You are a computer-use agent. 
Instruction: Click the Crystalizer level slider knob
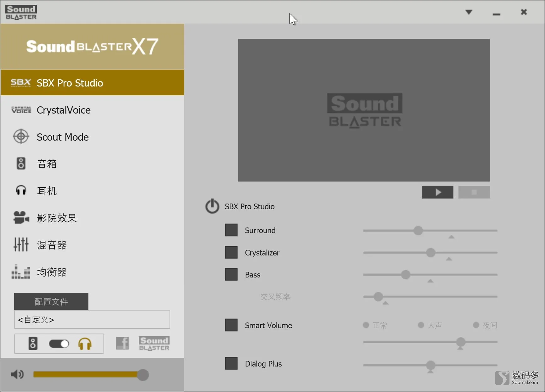click(431, 253)
